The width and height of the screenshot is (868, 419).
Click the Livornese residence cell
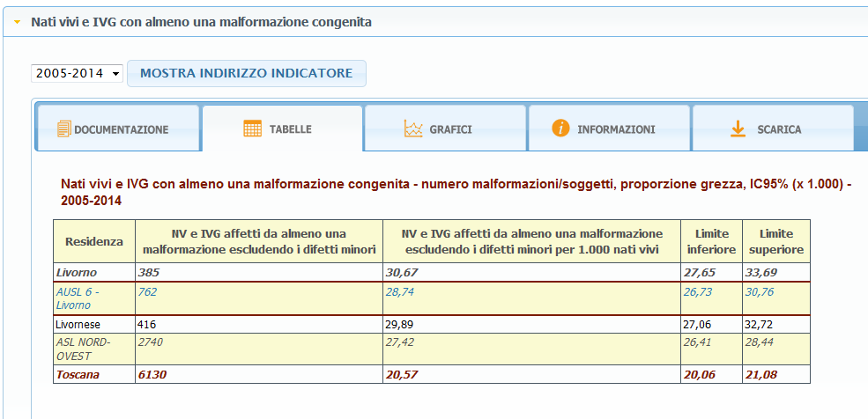point(78,324)
